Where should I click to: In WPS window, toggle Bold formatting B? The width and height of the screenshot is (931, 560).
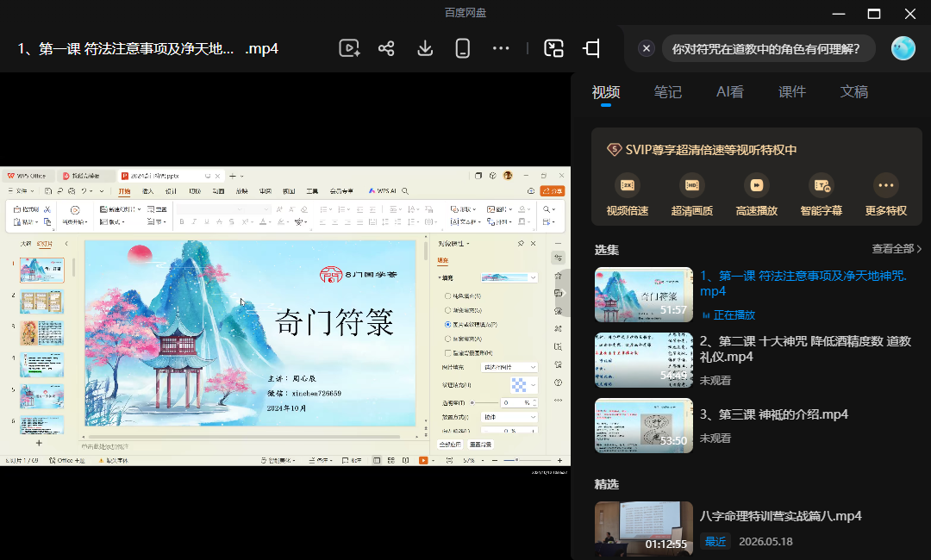click(x=182, y=222)
